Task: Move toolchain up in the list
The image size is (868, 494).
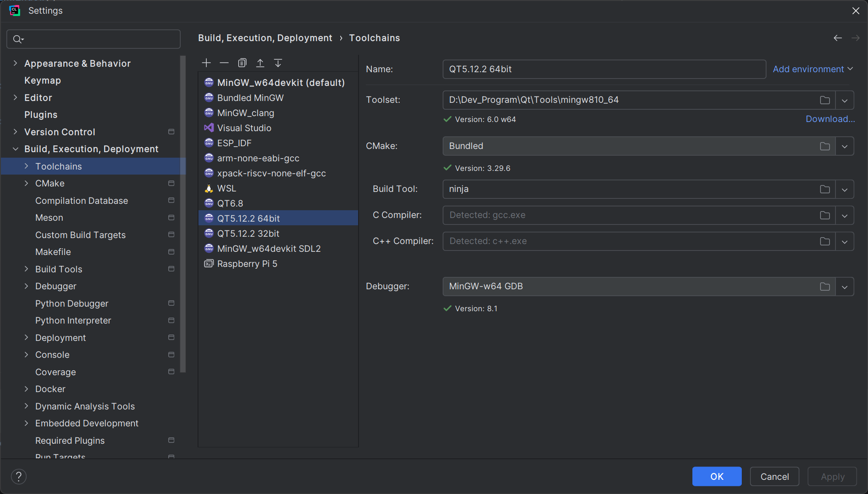Action: tap(260, 63)
